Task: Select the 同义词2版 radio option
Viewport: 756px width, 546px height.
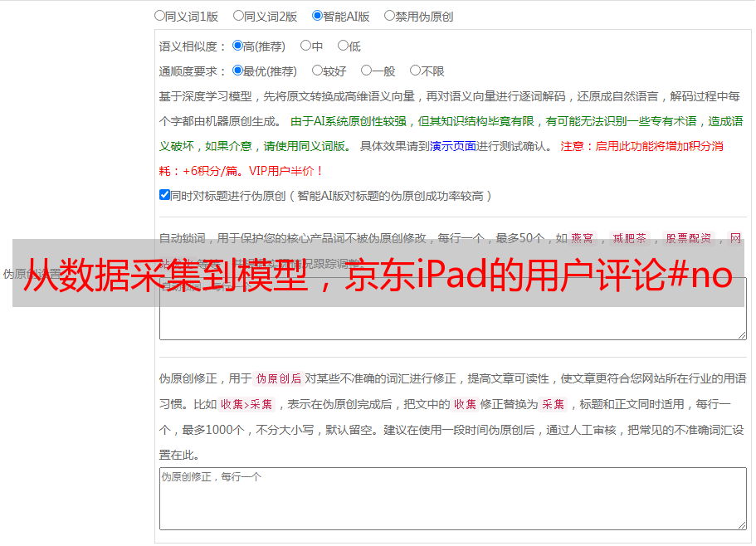Action: click(x=238, y=16)
